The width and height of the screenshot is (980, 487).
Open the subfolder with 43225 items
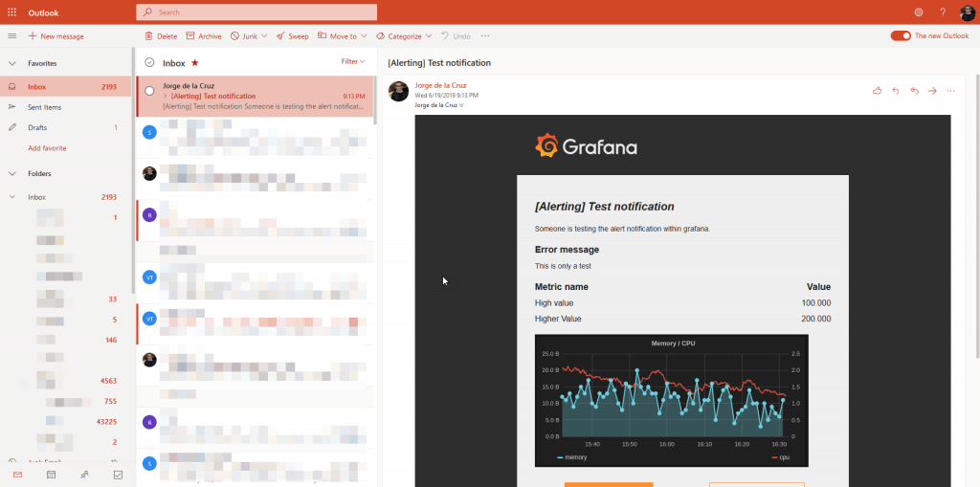(x=66, y=422)
